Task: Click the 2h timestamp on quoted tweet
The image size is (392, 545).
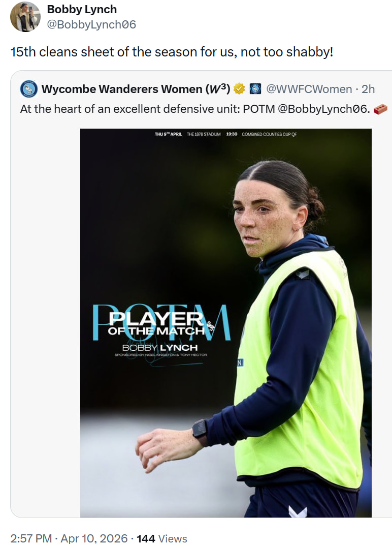Action: click(x=368, y=89)
